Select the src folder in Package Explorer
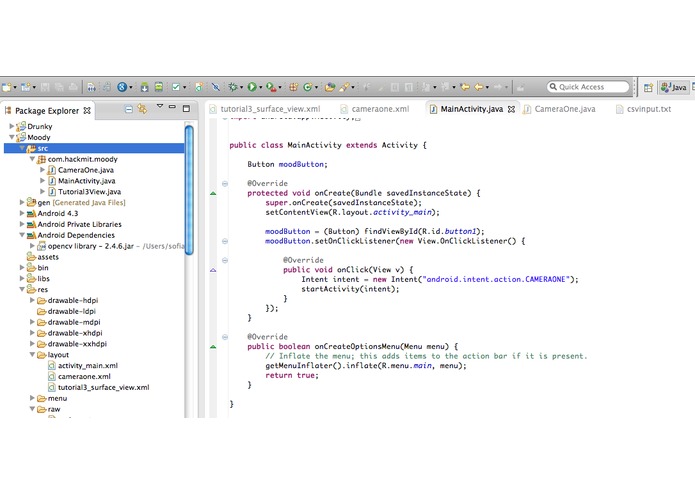695x494 pixels. pyautogui.click(x=94, y=148)
